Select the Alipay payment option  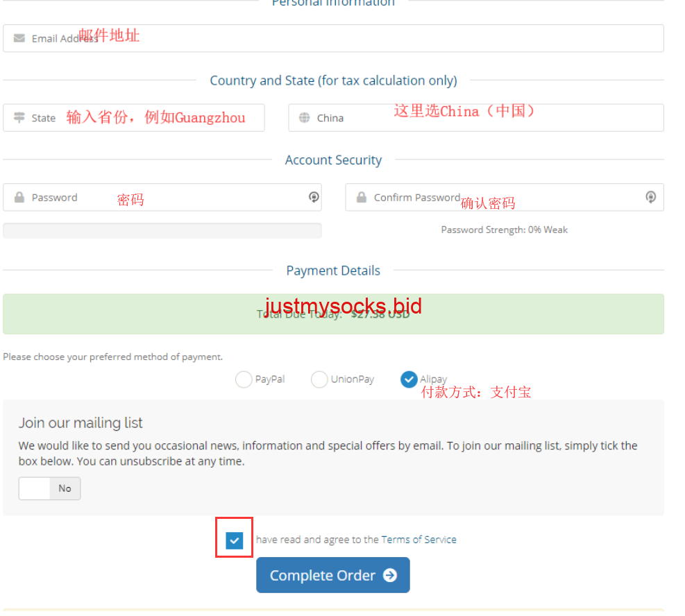409,379
